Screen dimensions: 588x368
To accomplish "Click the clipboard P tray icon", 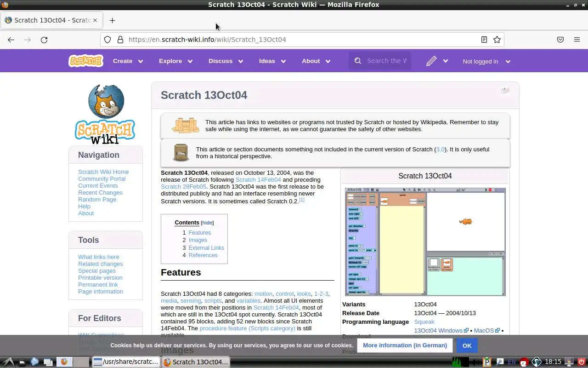I will tap(487, 362).
